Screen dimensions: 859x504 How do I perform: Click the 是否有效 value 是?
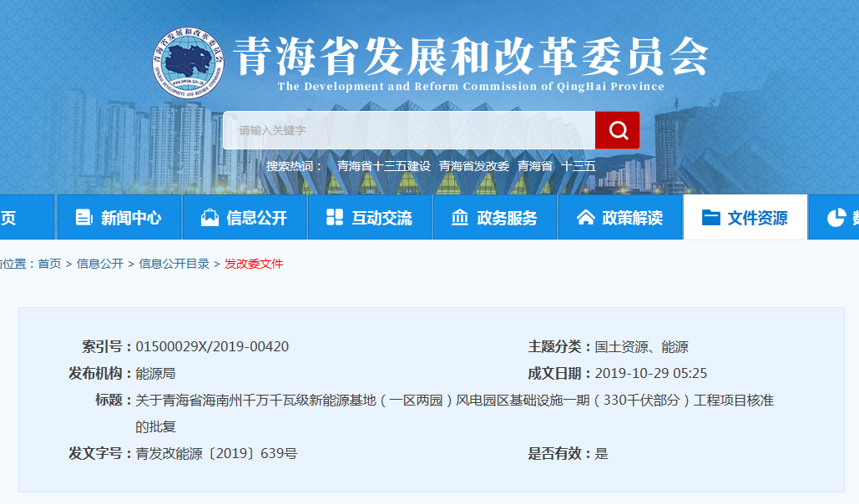[x=602, y=454]
